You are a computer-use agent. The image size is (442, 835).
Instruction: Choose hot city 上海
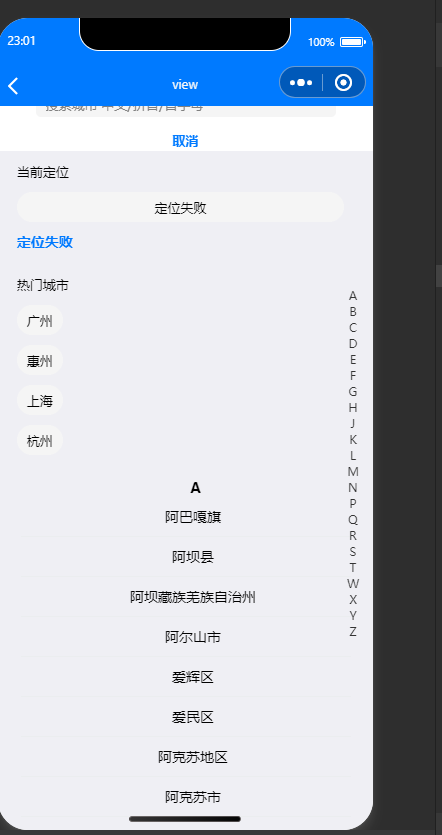(40, 400)
